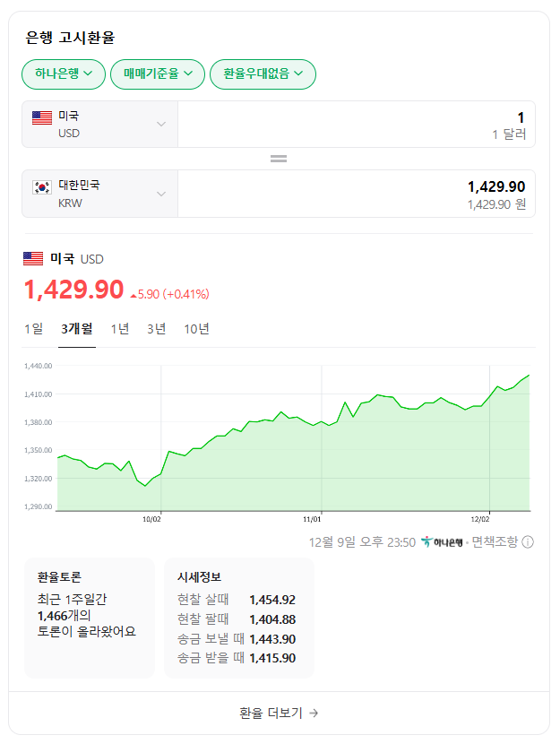Screen dimensions: 560x744
Task: Switch to the 1일 chart tab
Action: 32,329
